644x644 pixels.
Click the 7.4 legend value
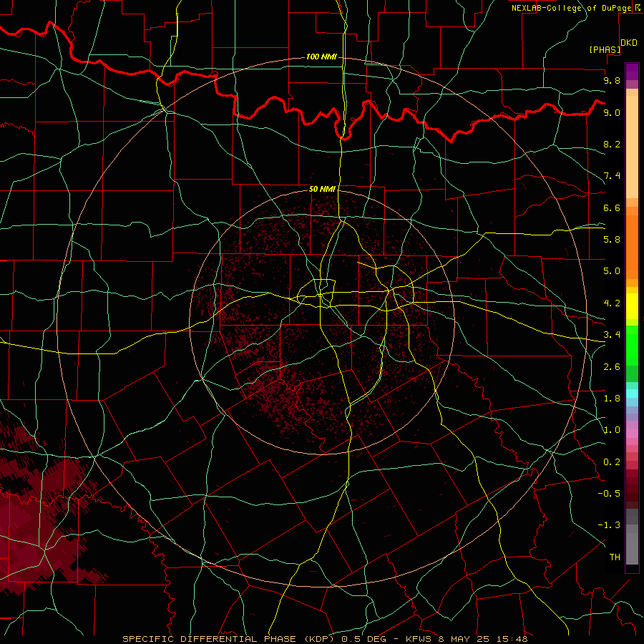pos(612,176)
